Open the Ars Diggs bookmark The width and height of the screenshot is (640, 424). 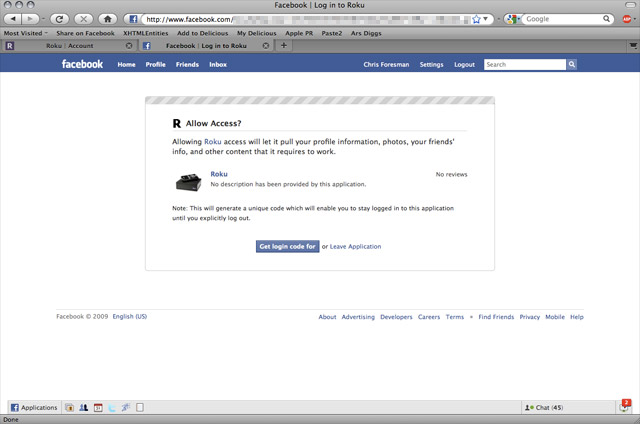coord(366,33)
